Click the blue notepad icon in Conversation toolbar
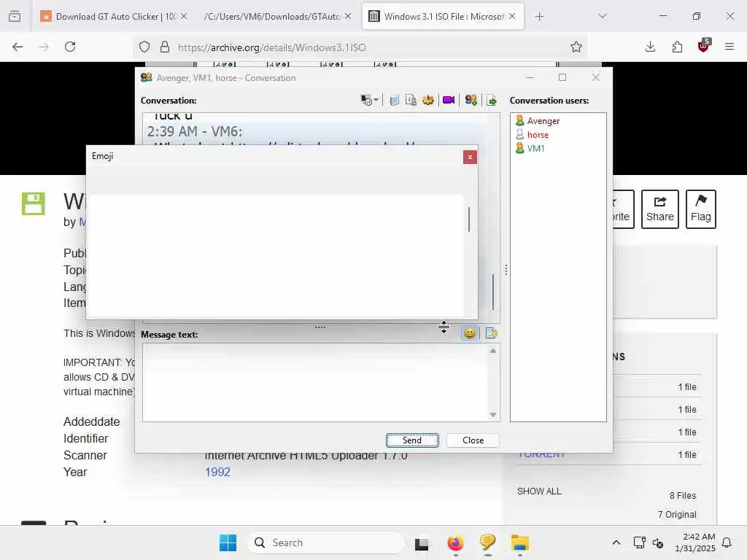This screenshot has height=560, width=747. point(394,100)
